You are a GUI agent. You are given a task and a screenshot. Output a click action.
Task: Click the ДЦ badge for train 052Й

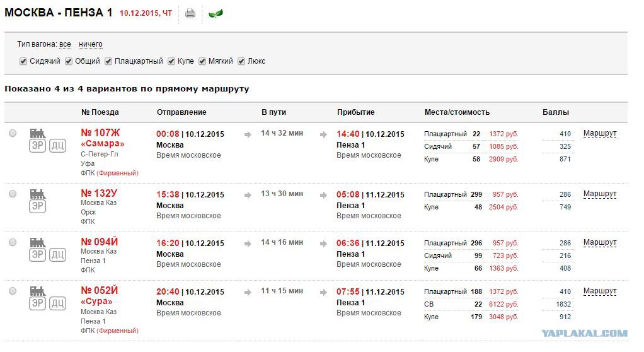[x=57, y=303]
